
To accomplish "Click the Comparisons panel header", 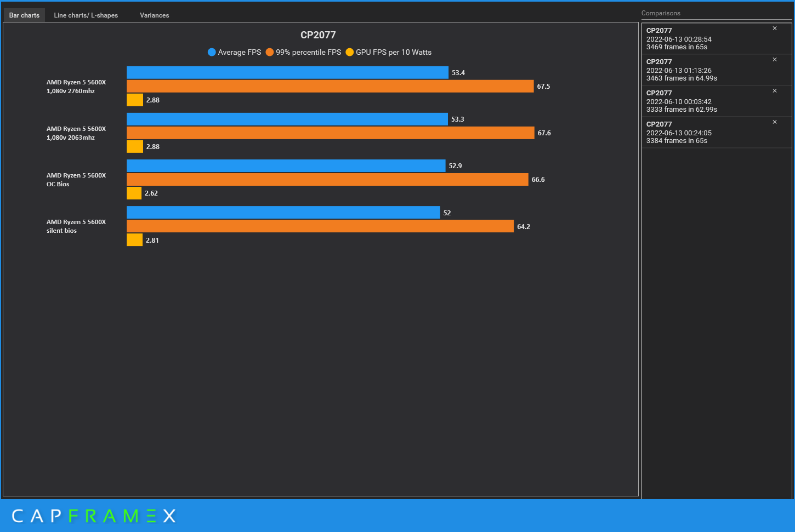I will tap(661, 13).
